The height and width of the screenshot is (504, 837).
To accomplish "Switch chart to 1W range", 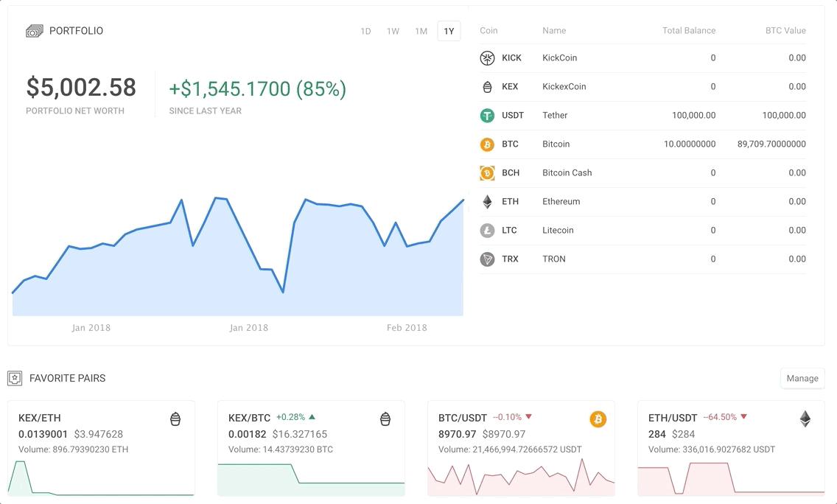I will [x=393, y=31].
